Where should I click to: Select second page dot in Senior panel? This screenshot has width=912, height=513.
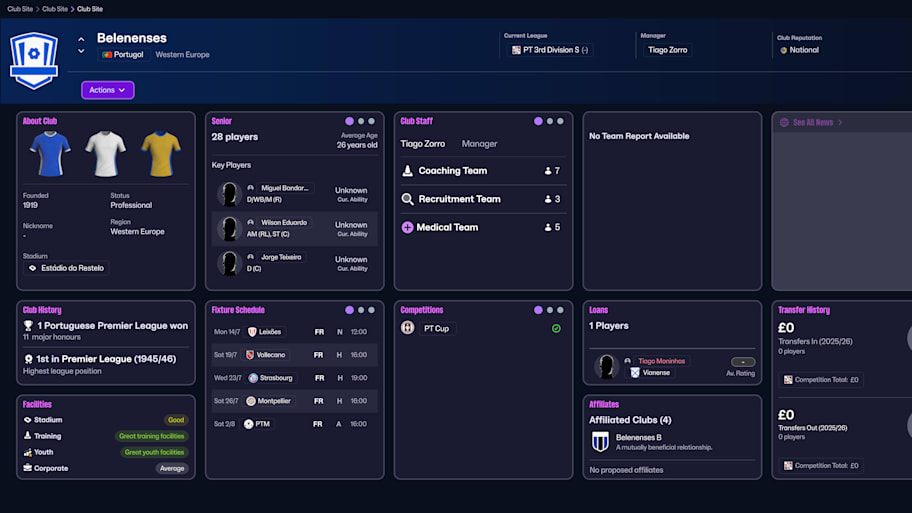click(361, 121)
